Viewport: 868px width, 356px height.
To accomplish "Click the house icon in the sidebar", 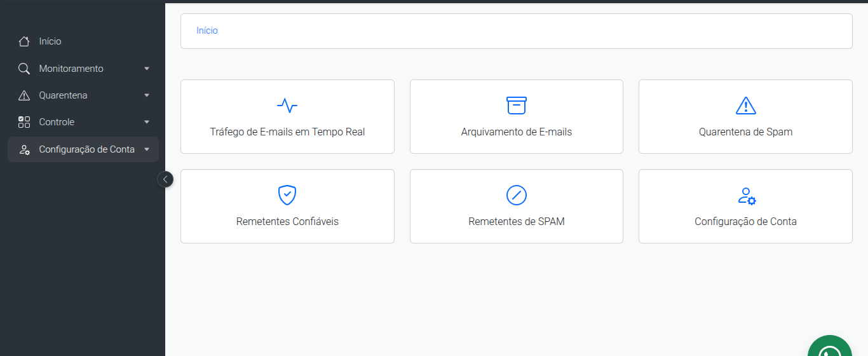I will [x=24, y=41].
